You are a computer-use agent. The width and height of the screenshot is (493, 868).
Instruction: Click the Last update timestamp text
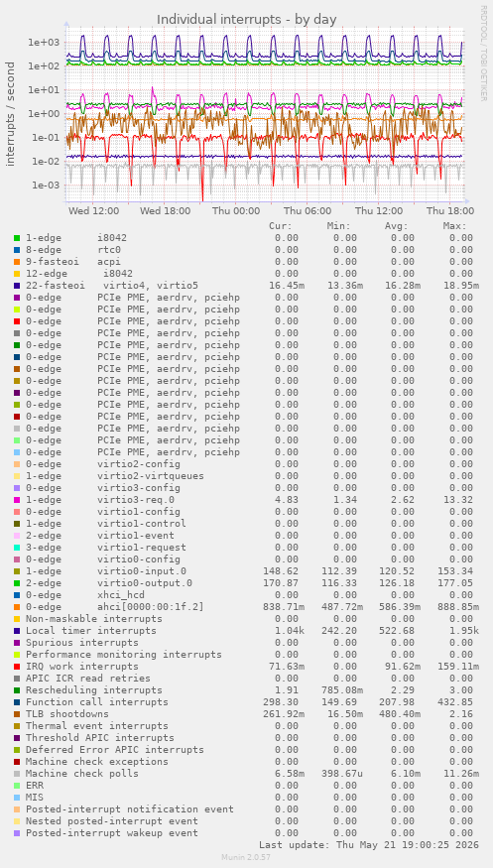(369, 845)
